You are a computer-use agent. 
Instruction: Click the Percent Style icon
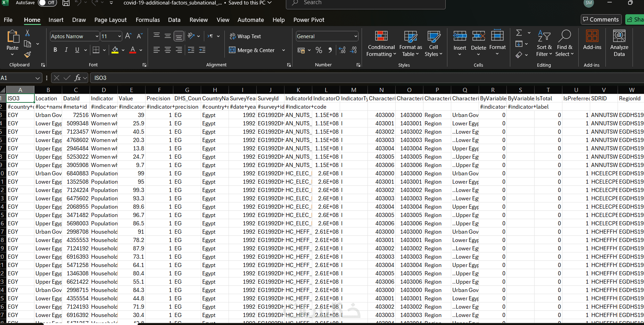(x=319, y=50)
